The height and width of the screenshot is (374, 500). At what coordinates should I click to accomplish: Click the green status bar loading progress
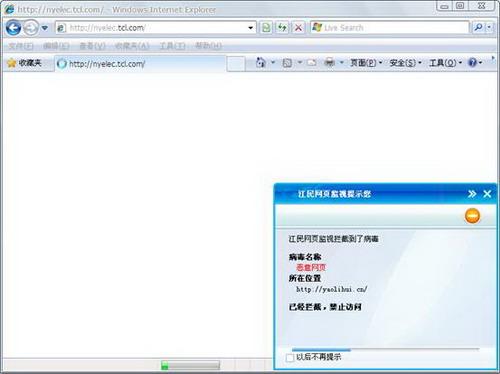(x=165, y=365)
